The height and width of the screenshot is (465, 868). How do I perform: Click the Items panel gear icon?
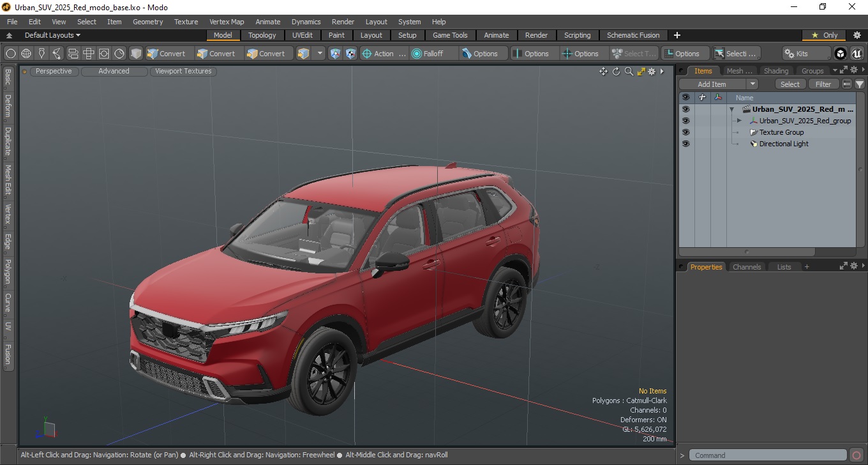click(x=853, y=70)
